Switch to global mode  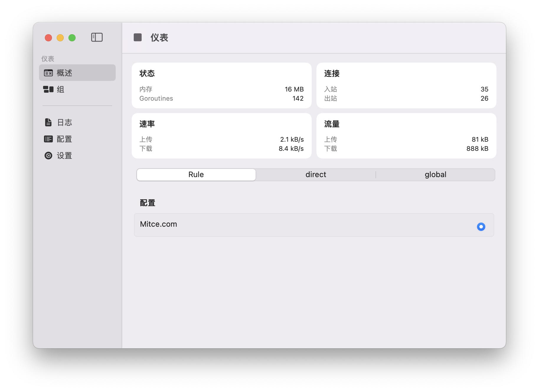pyautogui.click(x=435, y=174)
